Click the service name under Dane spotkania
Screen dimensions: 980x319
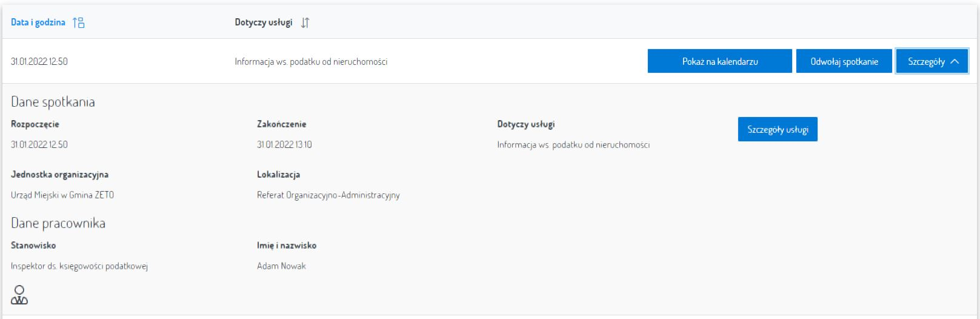click(x=573, y=144)
